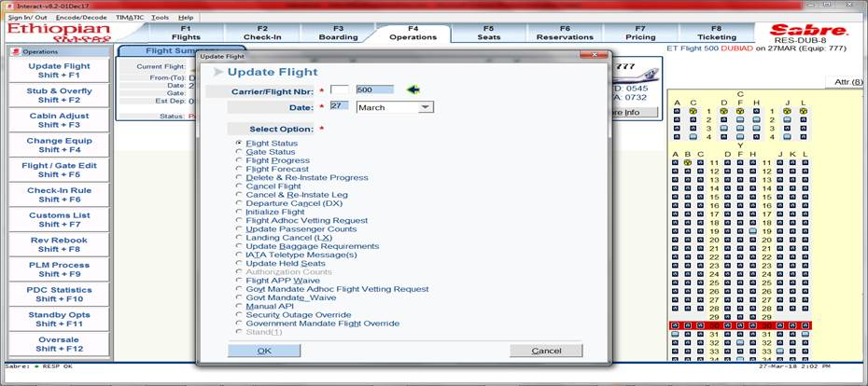
Task: Pick seat 4C in the business cabin
Action: 693,137
